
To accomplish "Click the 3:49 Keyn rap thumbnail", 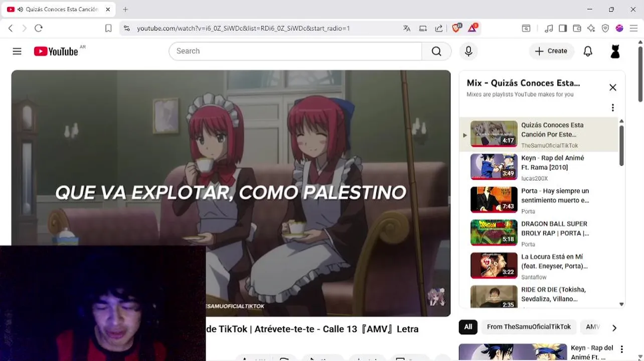I will pyautogui.click(x=494, y=166).
